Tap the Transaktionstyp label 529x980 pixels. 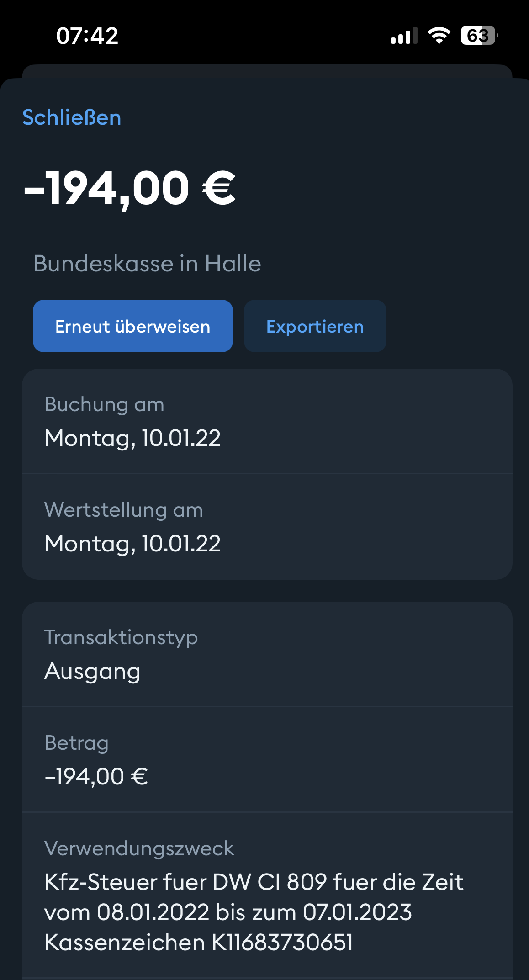click(x=121, y=637)
